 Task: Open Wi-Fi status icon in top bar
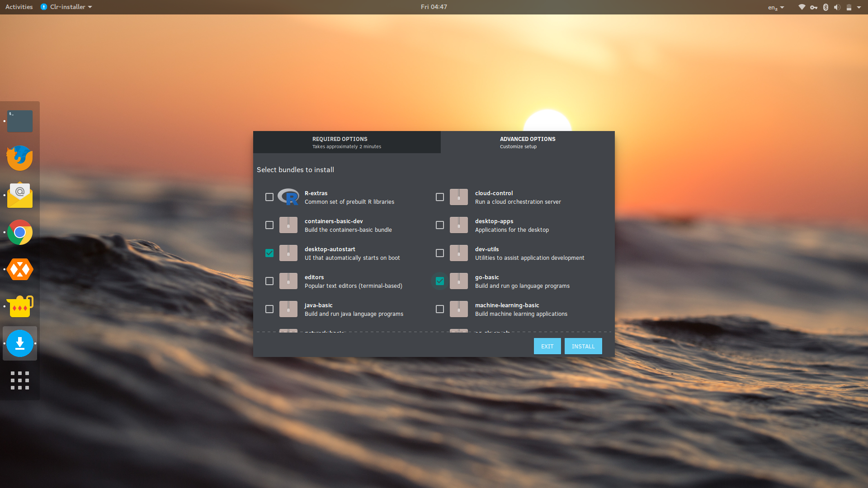[x=802, y=7]
